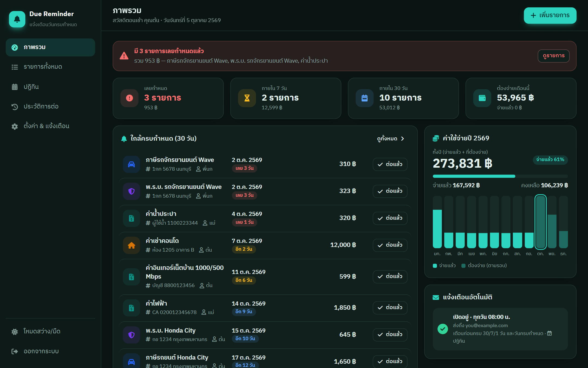Click the hourglass icon in the ภายใน 7 วัน card
This screenshot has width=588, height=368.
pyautogui.click(x=247, y=98)
